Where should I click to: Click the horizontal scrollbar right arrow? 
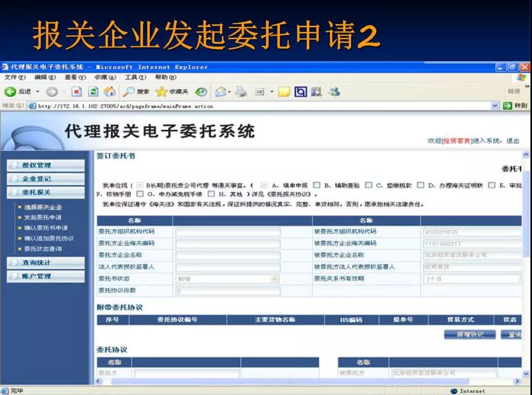coord(517,381)
